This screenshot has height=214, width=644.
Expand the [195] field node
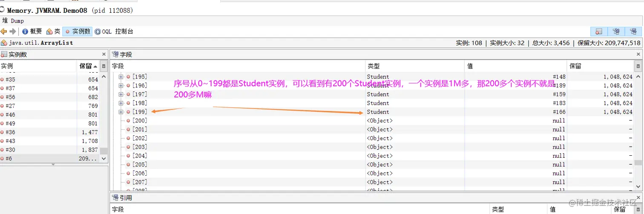121,77
